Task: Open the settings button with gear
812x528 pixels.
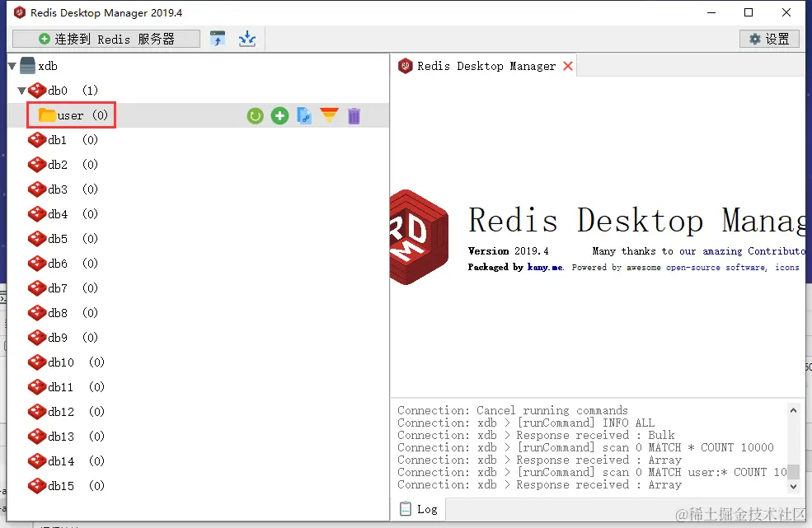Action: tap(769, 39)
